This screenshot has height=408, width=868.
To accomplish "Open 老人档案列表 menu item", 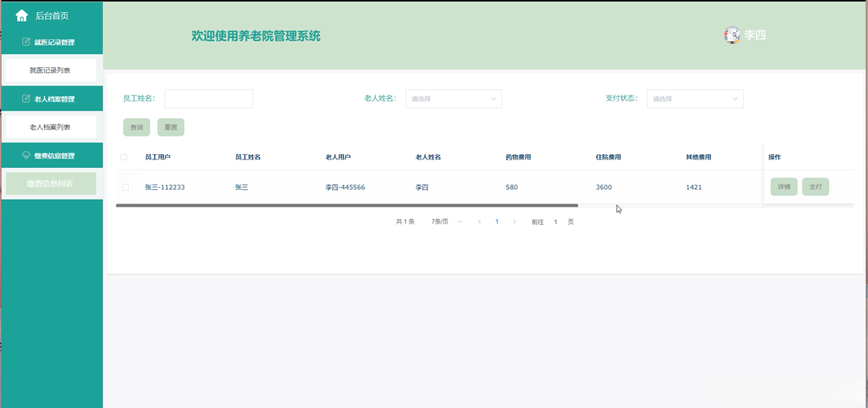I will pyautogui.click(x=51, y=127).
